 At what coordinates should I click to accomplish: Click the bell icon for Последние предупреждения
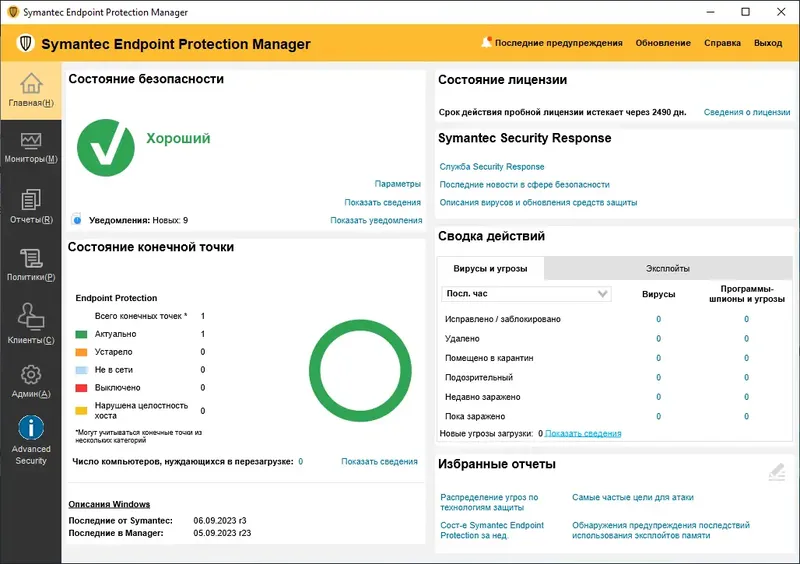(486, 42)
